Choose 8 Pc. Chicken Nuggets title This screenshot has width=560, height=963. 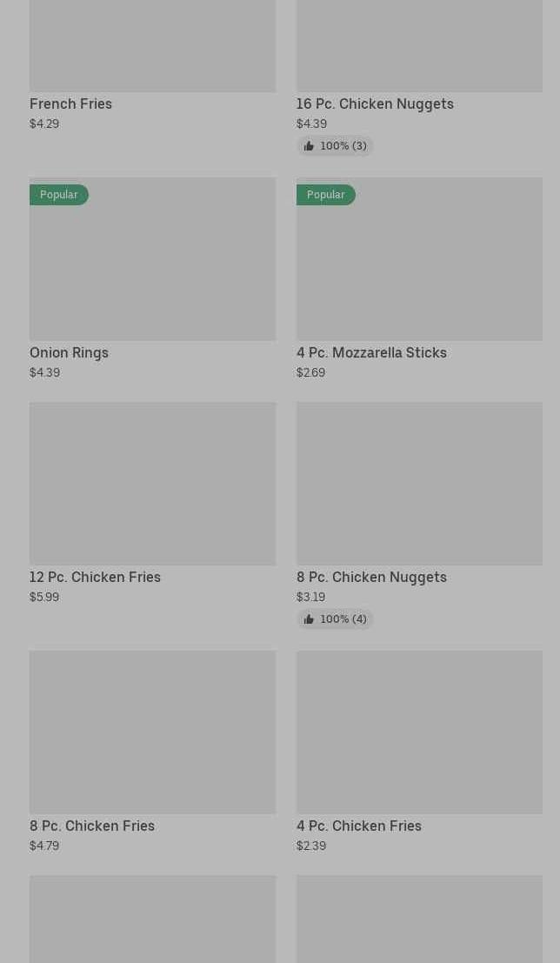(x=371, y=577)
